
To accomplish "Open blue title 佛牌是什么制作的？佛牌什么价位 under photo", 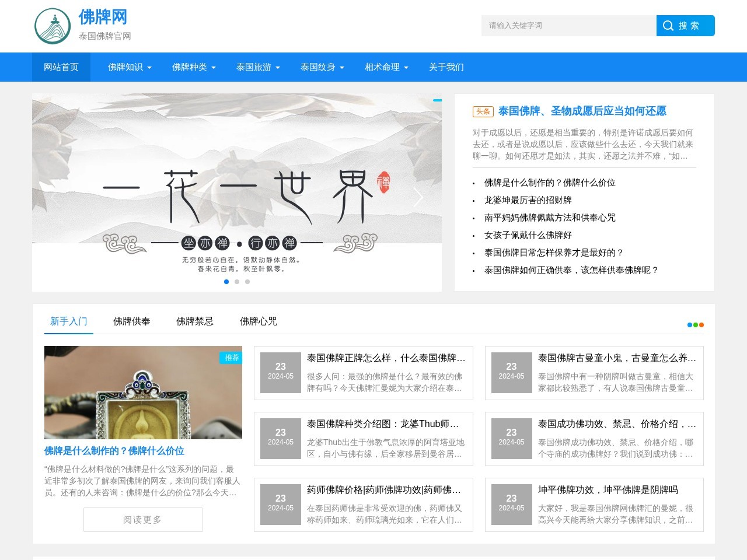I will coord(114,451).
